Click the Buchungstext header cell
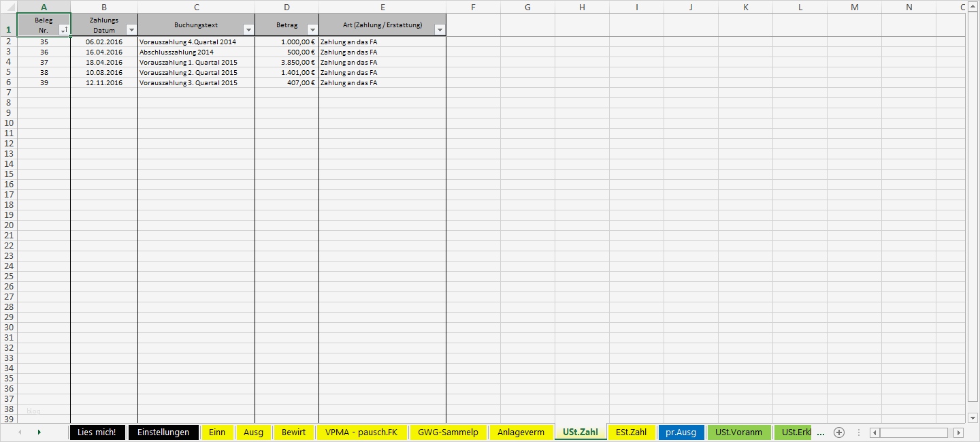 tap(197, 25)
